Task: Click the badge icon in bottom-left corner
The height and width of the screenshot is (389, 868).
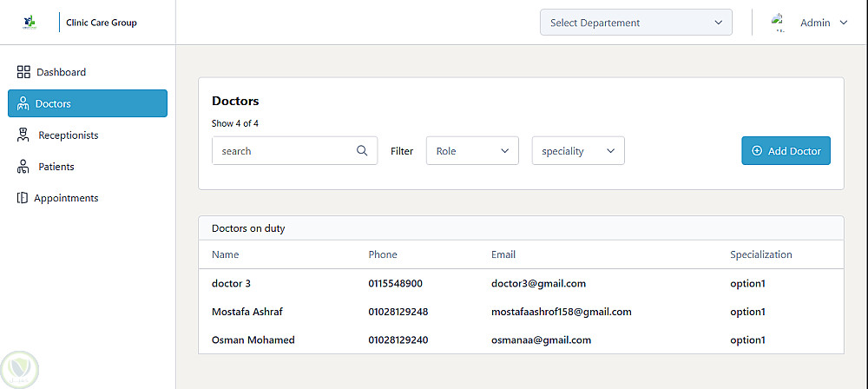Action: pyautogui.click(x=20, y=370)
